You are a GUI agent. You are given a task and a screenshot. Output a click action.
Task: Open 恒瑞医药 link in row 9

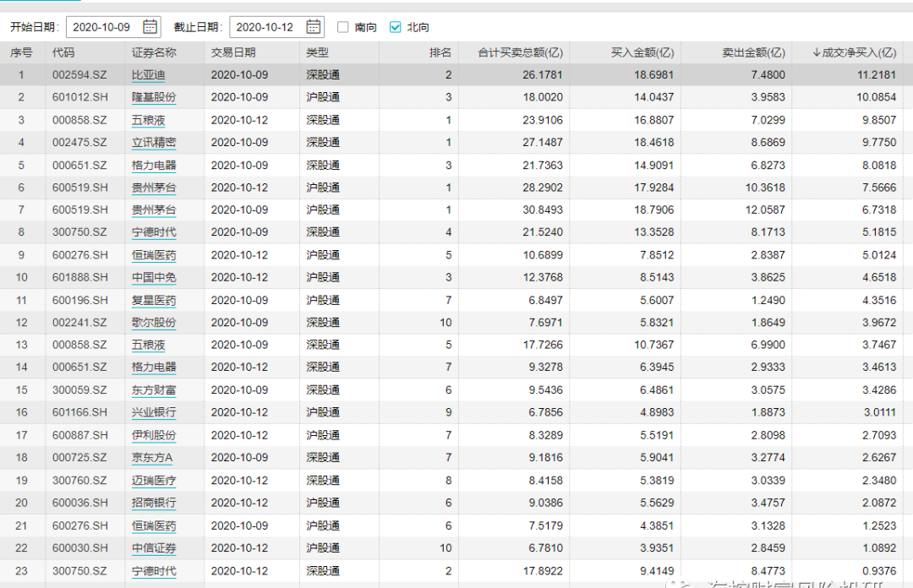pyautogui.click(x=154, y=255)
